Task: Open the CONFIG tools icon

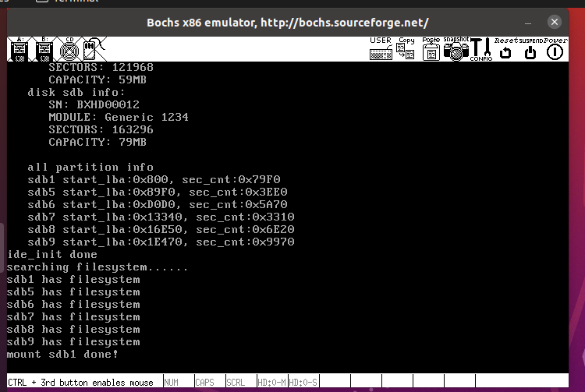Action: point(481,49)
